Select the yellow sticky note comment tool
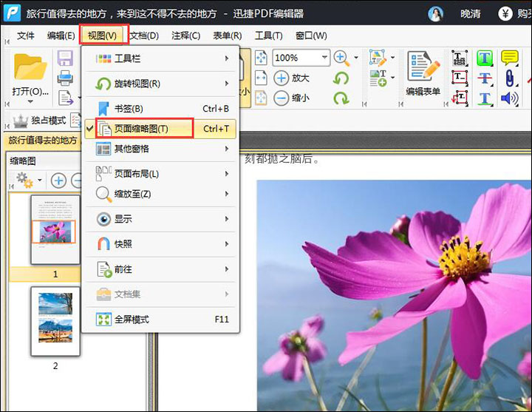 (509, 58)
